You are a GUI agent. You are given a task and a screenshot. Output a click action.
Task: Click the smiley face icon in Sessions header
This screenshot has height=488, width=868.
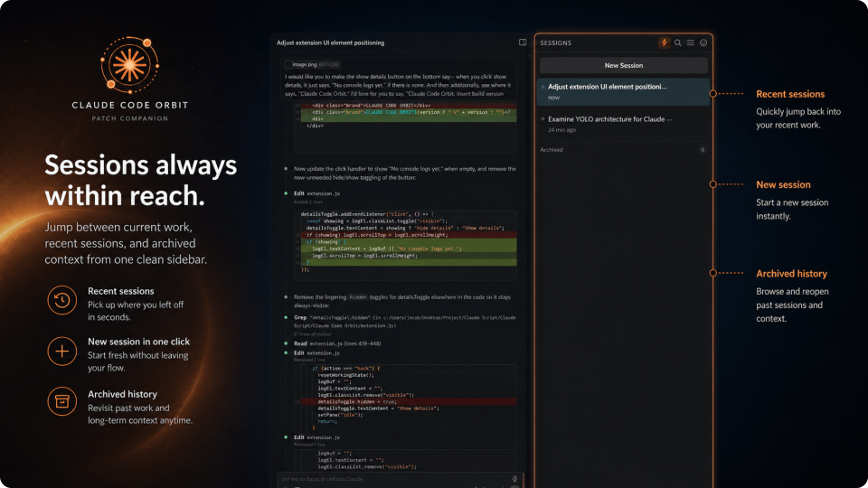tap(703, 42)
